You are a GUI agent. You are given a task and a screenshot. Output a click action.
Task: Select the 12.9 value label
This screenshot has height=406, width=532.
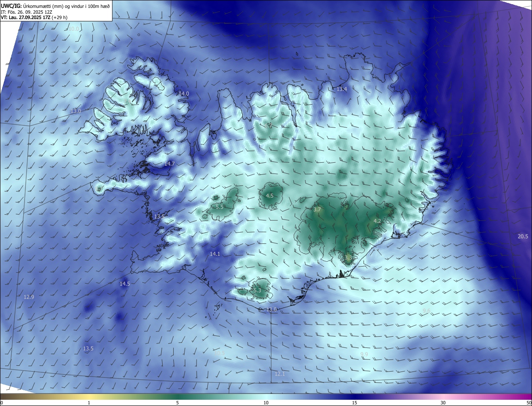coord(29,297)
